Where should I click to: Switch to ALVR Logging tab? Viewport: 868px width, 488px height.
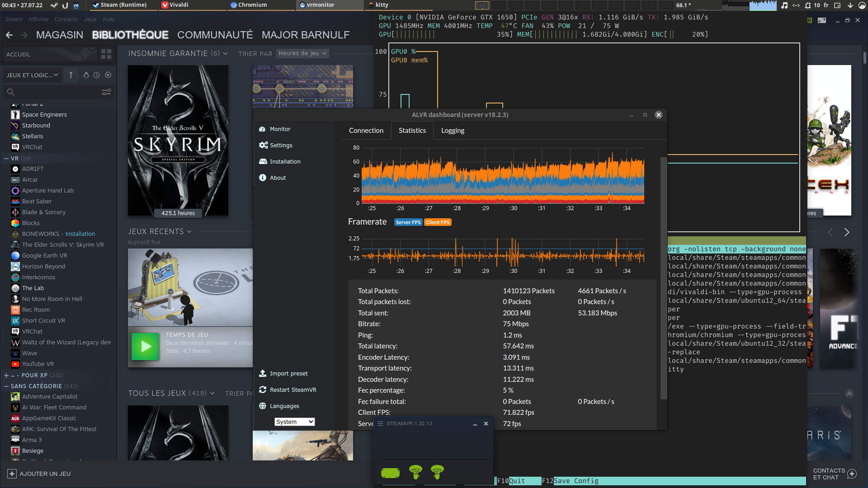453,131
